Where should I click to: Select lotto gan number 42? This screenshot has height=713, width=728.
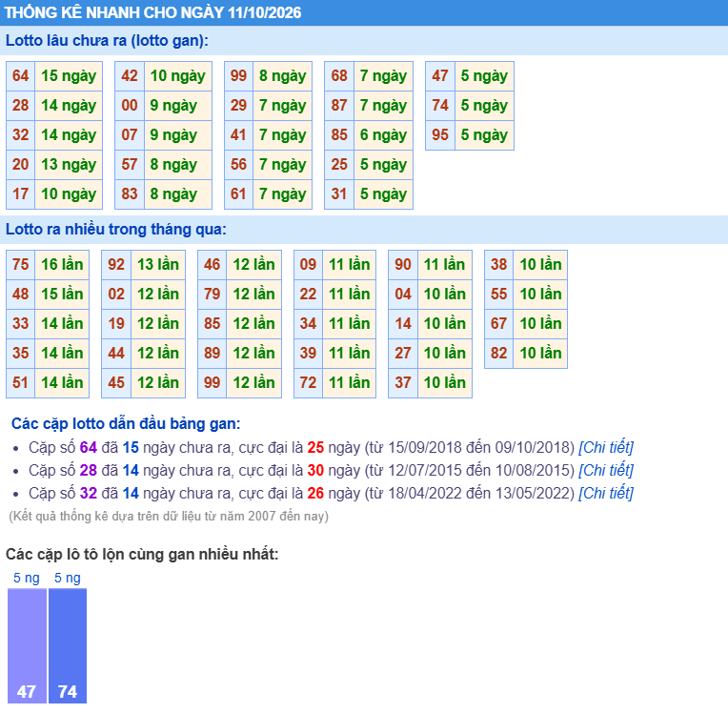point(130,75)
